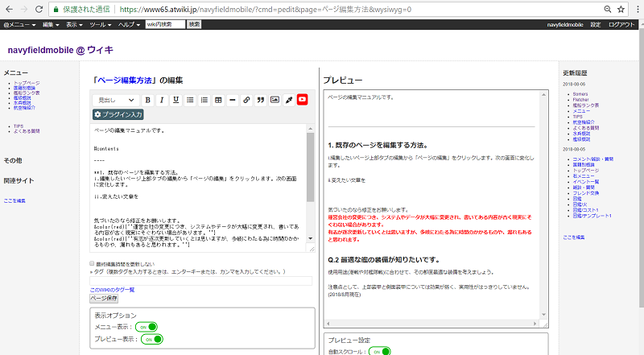The image size is (644, 355).
Task: Expand the ツール dropdown in the top bar
Action: [x=101, y=25]
